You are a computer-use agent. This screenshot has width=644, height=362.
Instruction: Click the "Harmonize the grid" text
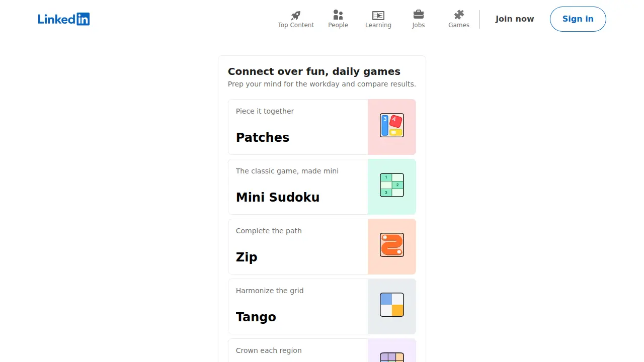[270, 291]
